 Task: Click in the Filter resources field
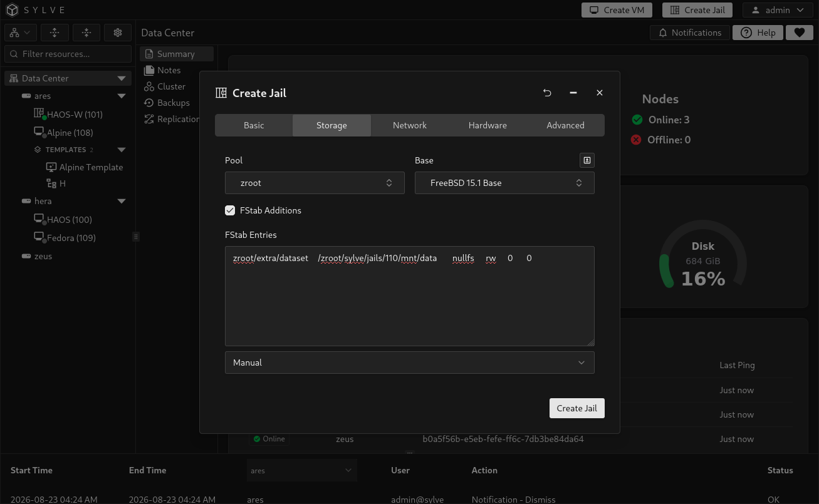(x=68, y=54)
